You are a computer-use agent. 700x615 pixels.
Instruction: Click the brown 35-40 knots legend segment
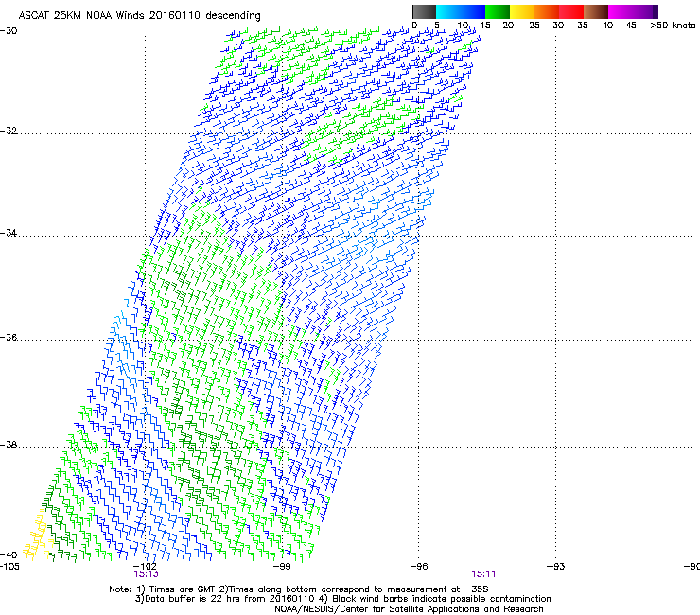(x=597, y=11)
